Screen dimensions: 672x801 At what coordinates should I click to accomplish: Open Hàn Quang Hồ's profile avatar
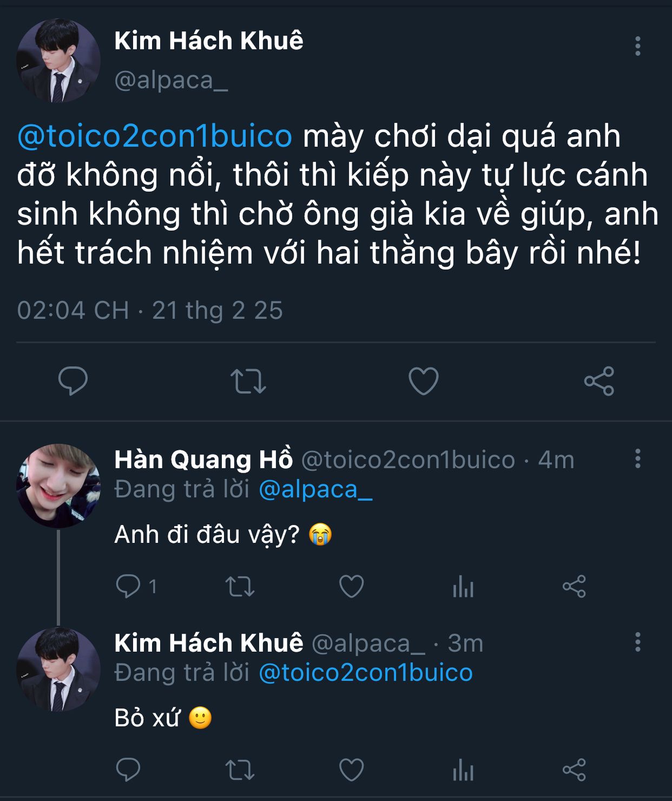[58, 486]
